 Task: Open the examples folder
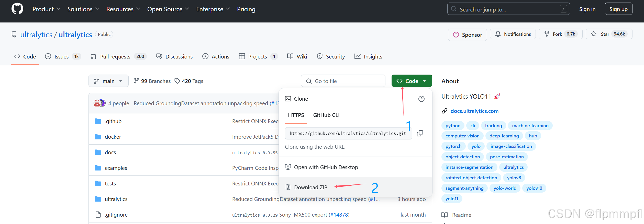[116, 168]
